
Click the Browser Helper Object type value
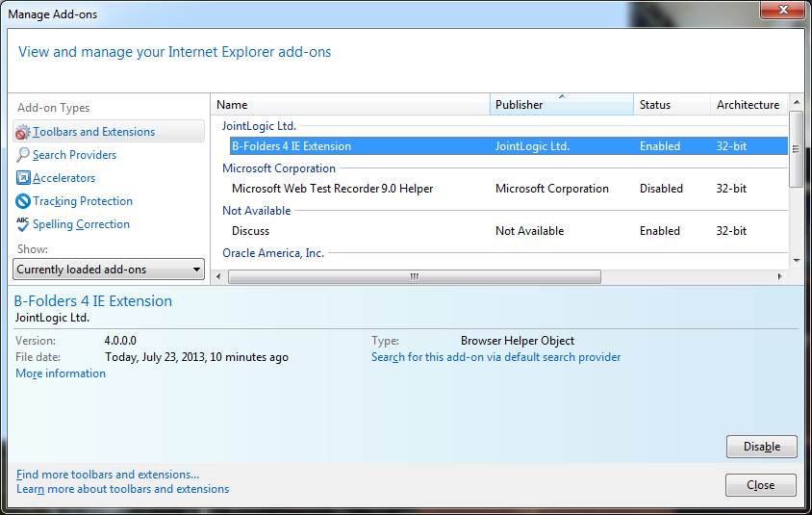coord(518,341)
